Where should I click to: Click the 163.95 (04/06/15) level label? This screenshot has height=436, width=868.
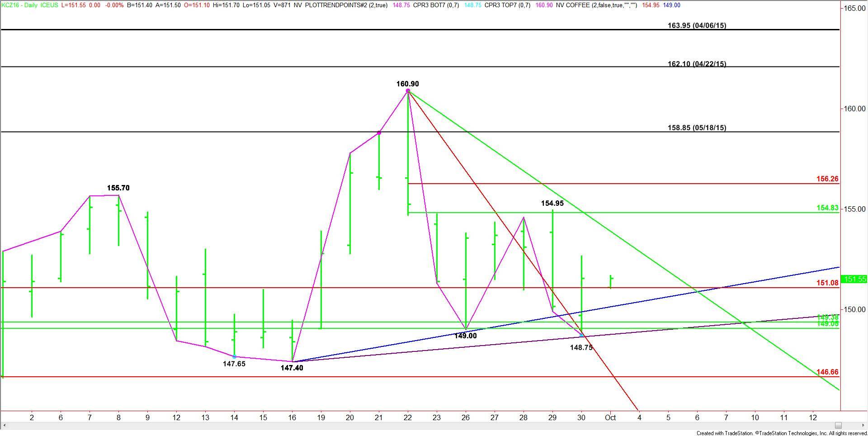(x=697, y=25)
